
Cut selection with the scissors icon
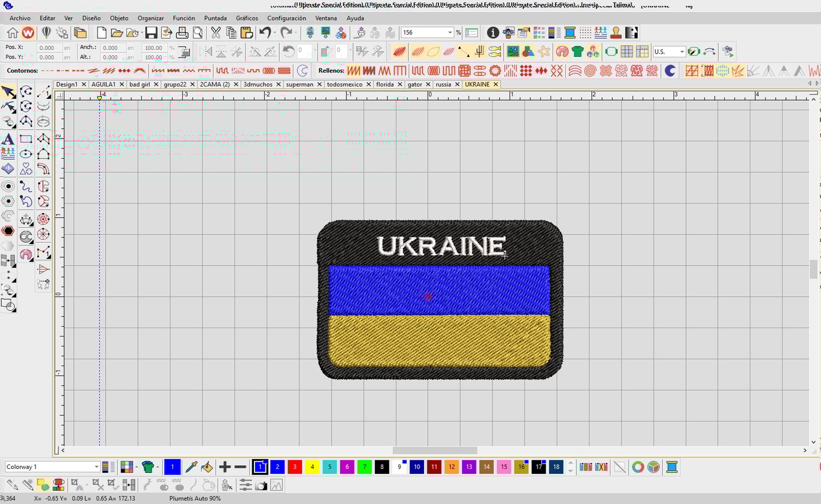coord(216,33)
